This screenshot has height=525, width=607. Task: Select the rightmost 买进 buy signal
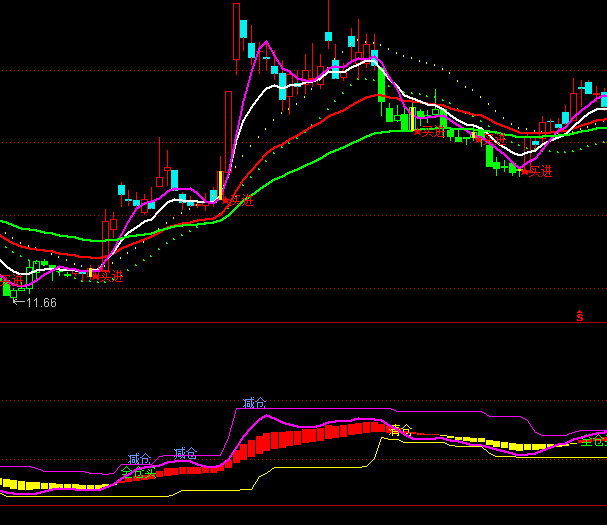(536, 172)
